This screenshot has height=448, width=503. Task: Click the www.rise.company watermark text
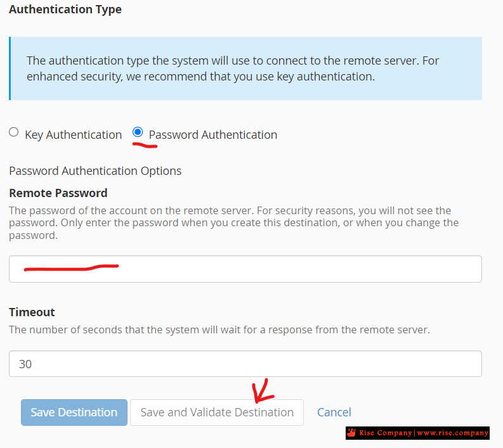coord(453,433)
